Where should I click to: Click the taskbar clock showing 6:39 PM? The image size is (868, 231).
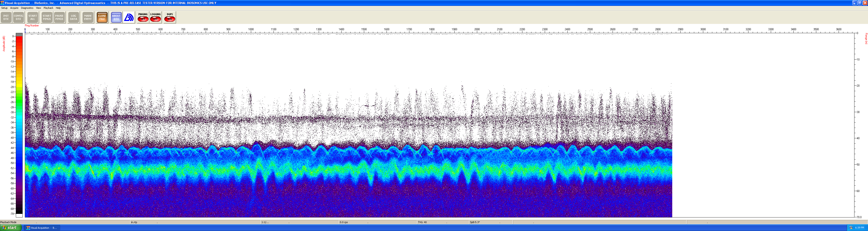click(x=860, y=228)
